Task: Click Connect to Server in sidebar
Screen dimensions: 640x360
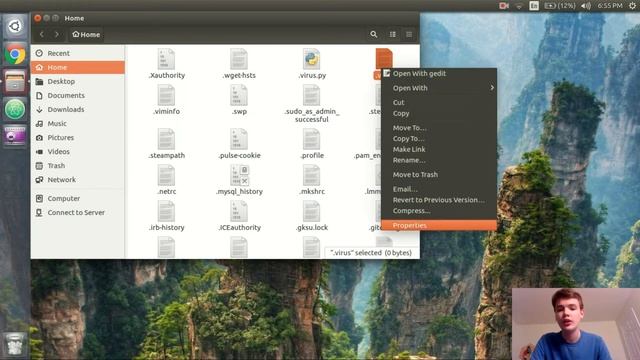Action: [78, 213]
